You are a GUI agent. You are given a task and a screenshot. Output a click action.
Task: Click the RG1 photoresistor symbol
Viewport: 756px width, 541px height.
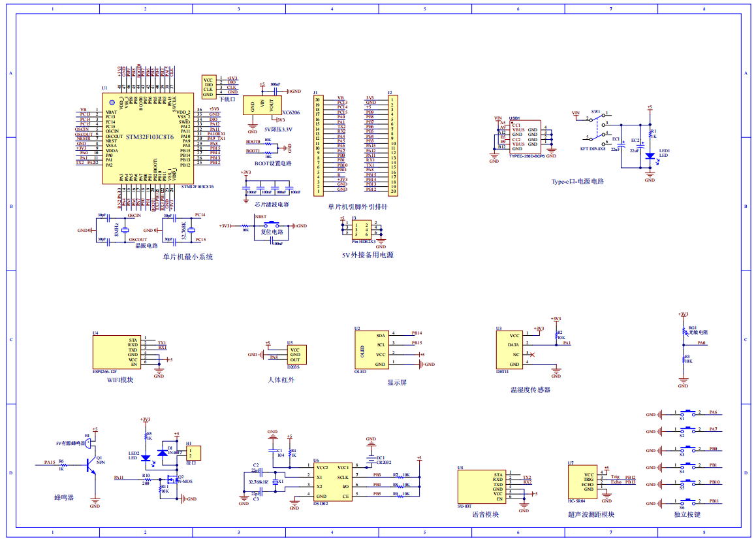pyautogui.click(x=683, y=331)
